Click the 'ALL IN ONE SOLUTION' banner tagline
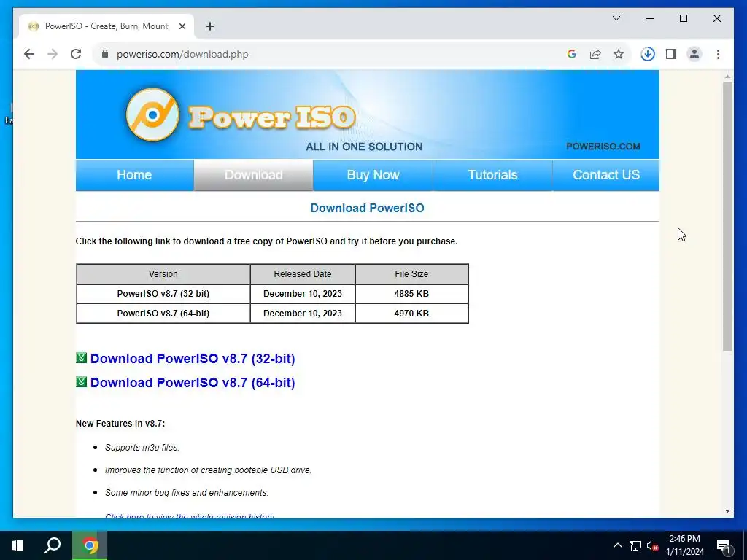747x560 pixels. (365, 147)
